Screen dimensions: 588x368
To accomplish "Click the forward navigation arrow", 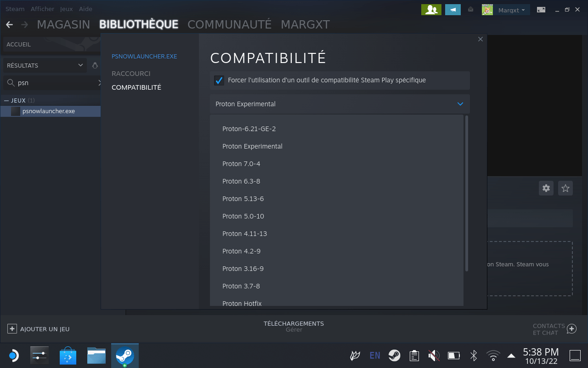I will [24, 24].
